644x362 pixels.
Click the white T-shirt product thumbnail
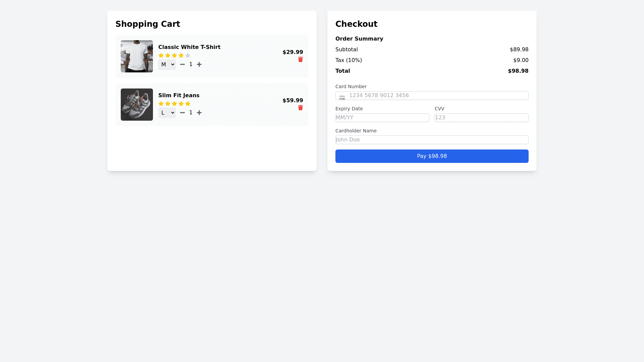tap(137, 56)
